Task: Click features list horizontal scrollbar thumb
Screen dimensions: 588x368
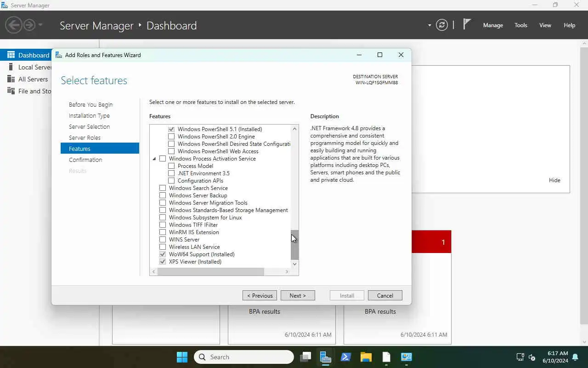Action: coord(211,272)
